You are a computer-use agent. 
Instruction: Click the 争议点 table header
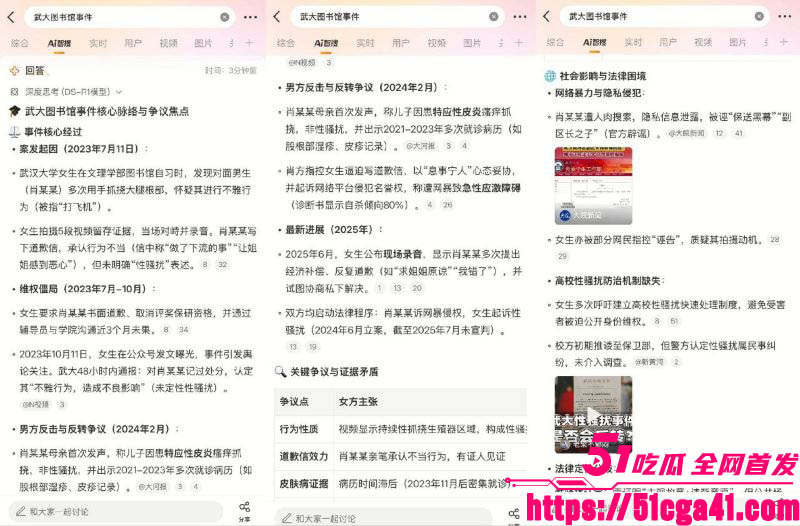294,402
